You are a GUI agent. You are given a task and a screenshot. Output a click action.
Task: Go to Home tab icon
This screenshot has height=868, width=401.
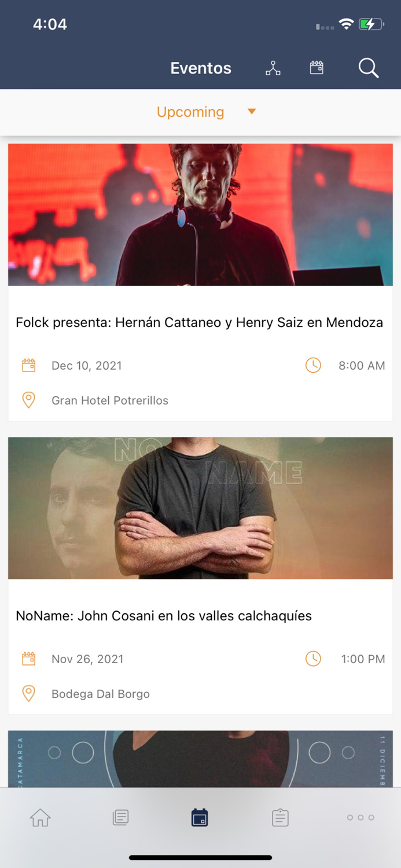click(x=41, y=818)
